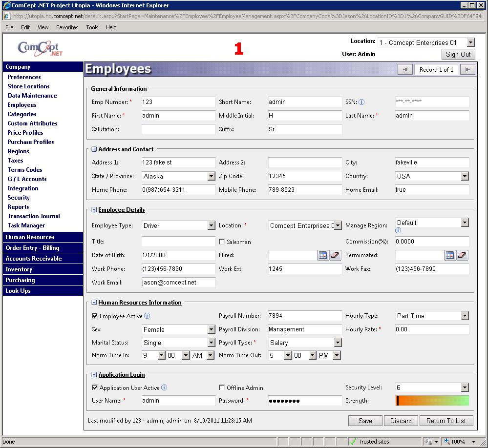The image size is (488, 448).
Task: Go to previous employee record arrow
Action: pyautogui.click(x=405, y=70)
